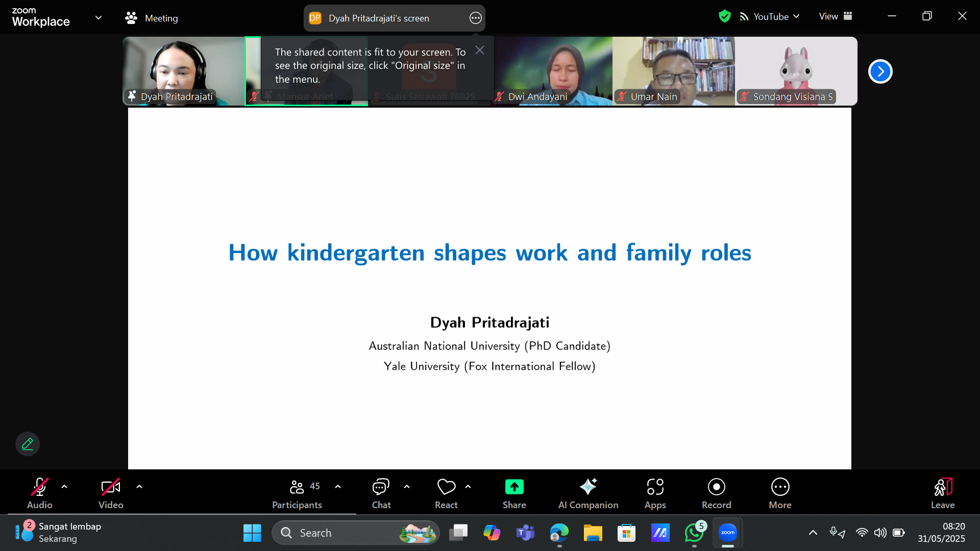Show hidden system tray icons

tap(813, 533)
